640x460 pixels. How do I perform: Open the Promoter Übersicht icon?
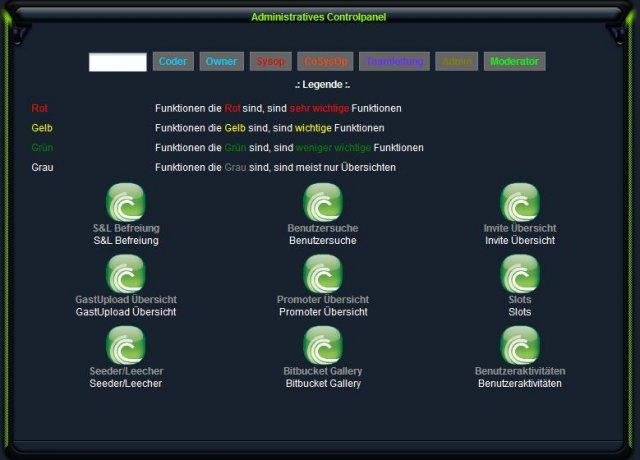[323, 274]
